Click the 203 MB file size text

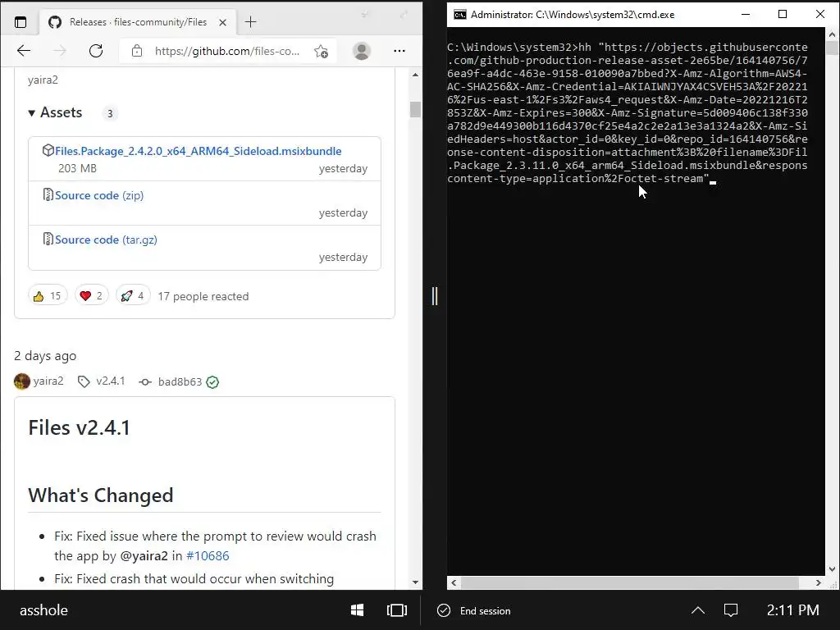pyautogui.click(x=77, y=168)
